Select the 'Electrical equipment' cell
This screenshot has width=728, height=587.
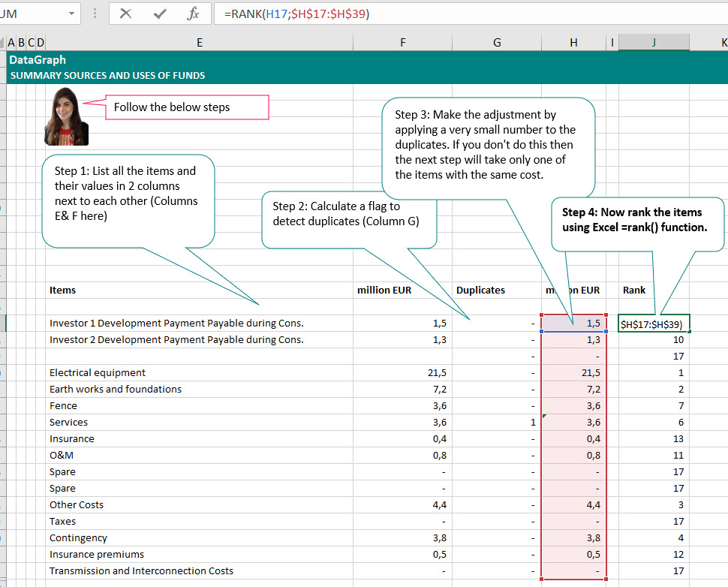[x=199, y=373]
